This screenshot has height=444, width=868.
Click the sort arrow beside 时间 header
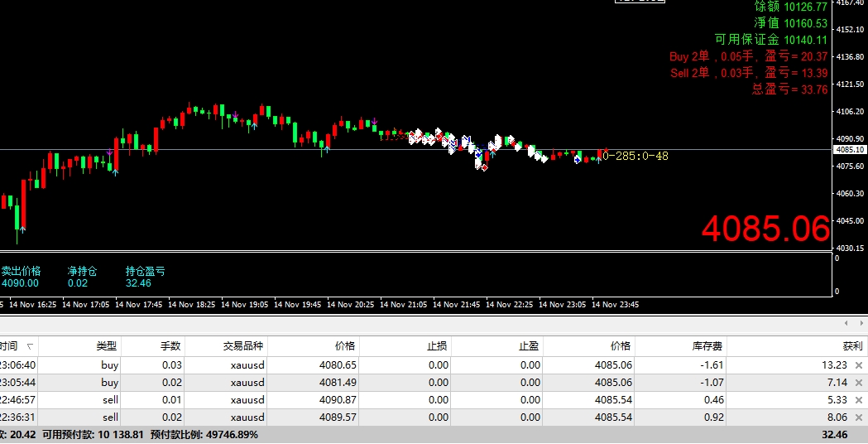[30, 346]
